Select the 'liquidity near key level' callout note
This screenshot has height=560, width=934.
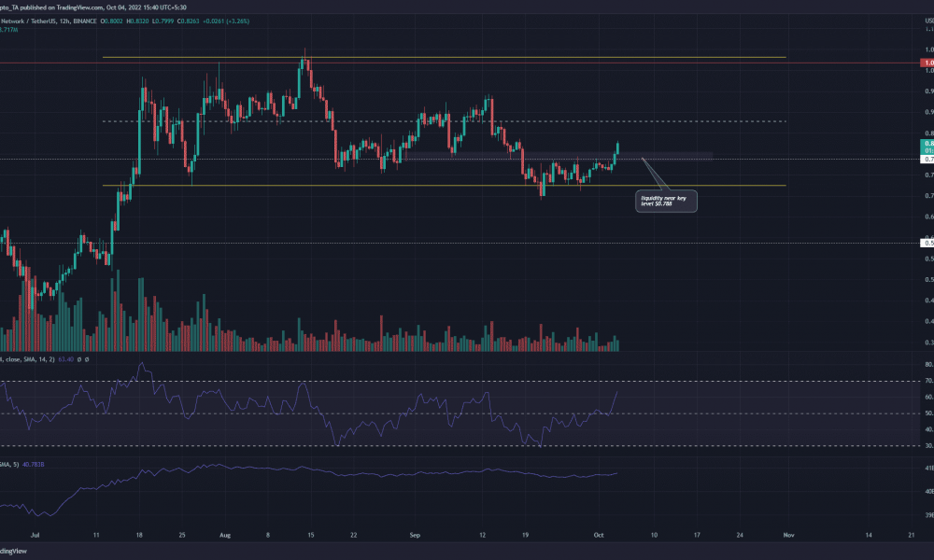666,202
